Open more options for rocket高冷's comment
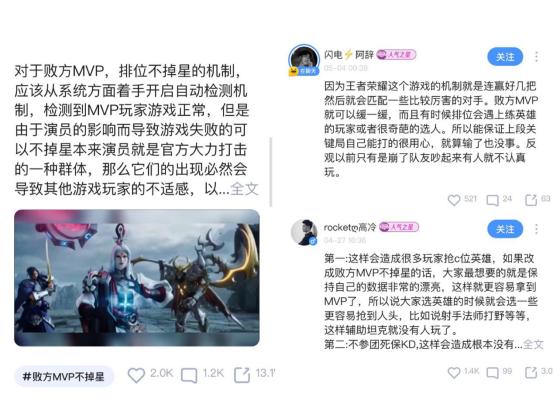The width and height of the screenshot is (553, 415). pyautogui.click(x=536, y=229)
